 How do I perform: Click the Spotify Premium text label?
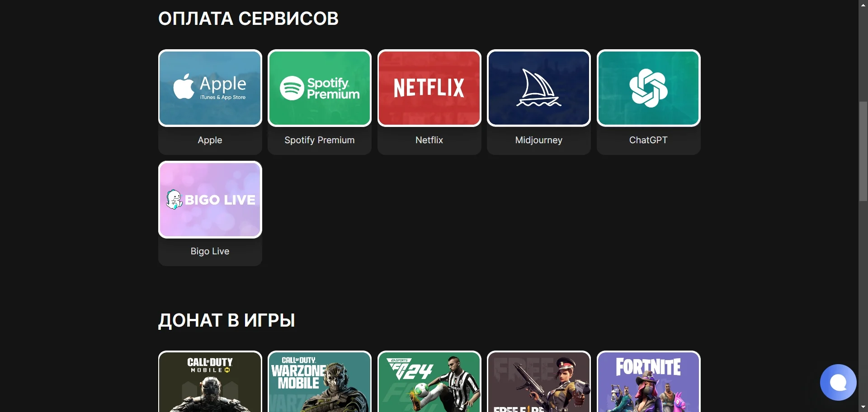tap(320, 140)
